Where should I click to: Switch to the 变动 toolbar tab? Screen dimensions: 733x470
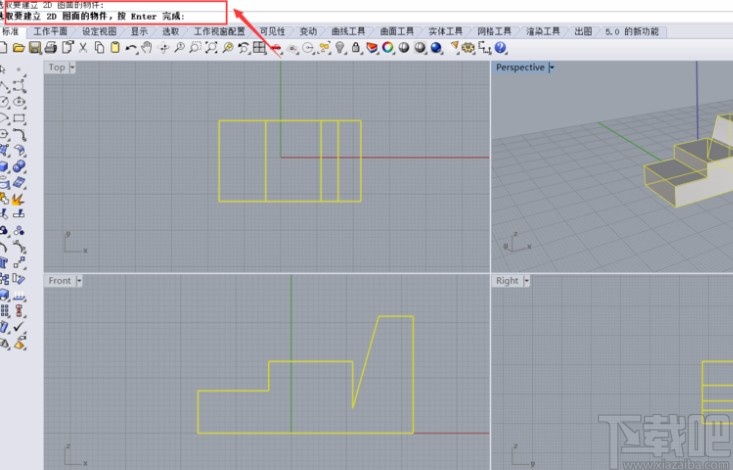coord(308,31)
